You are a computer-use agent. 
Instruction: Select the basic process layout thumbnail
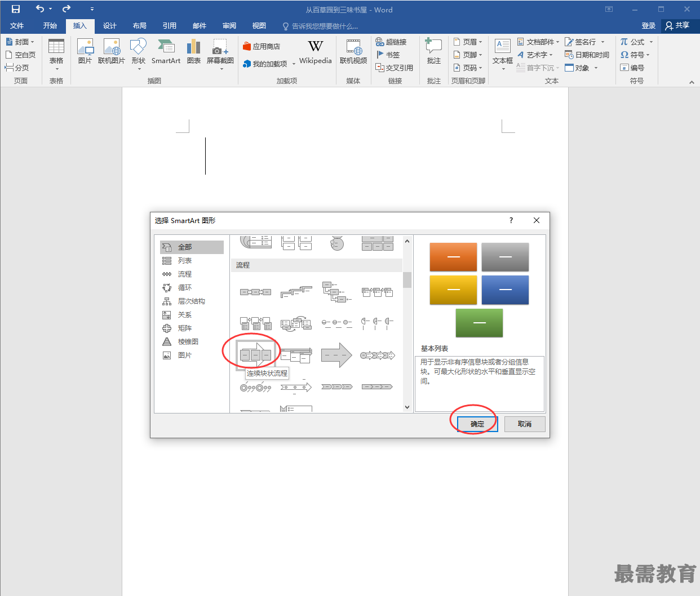(256, 292)
